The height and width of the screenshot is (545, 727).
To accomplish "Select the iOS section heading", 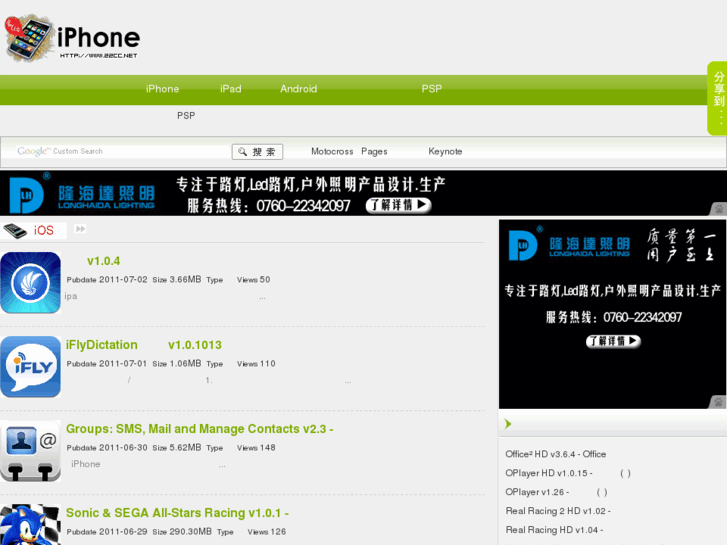I will 44,231.
